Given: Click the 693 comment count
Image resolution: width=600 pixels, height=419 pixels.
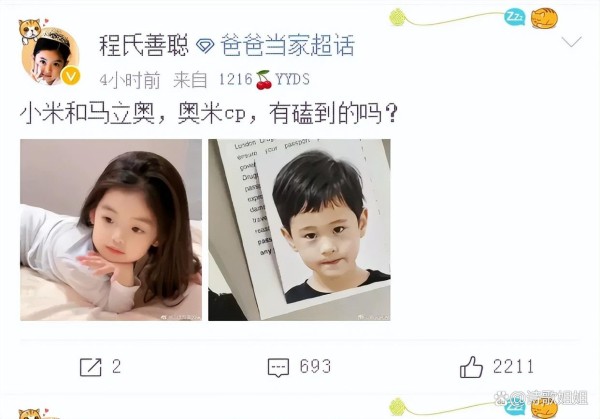Looking at the screenshot, I should tap(315, 367).
